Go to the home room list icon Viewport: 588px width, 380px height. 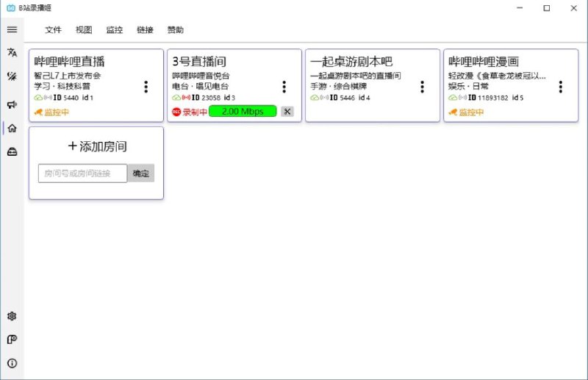point(12,128)
